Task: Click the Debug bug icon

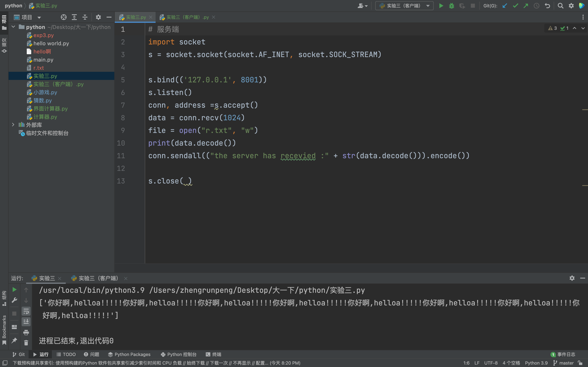Action: pyautogui.click(x=451, y=6)
